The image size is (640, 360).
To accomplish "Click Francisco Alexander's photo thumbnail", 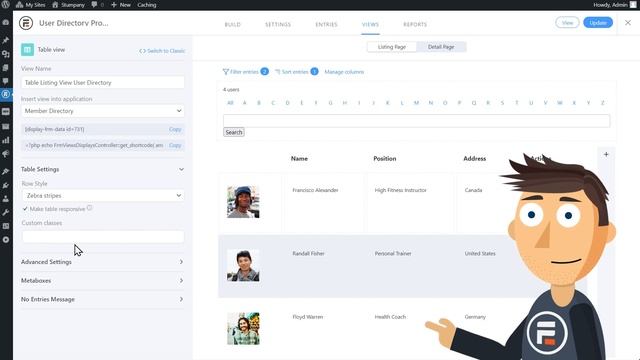I will click(x=243, y=202).
